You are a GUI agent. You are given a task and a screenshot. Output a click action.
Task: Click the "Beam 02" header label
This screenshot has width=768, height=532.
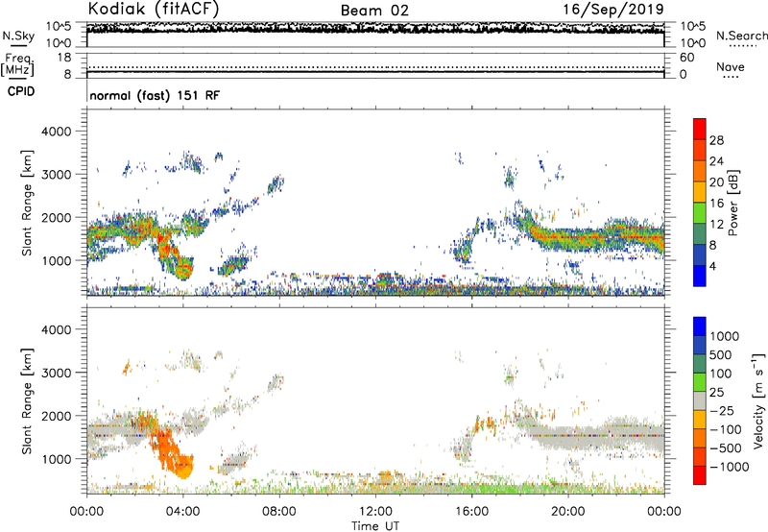tap(374, 11)
